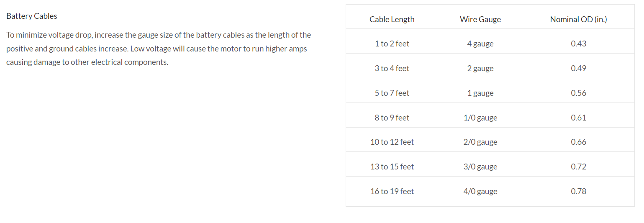This screenshot has width=644, height=223.
Task: Click the 0.56 nominal OD value
Action: (x=578, y=93)
